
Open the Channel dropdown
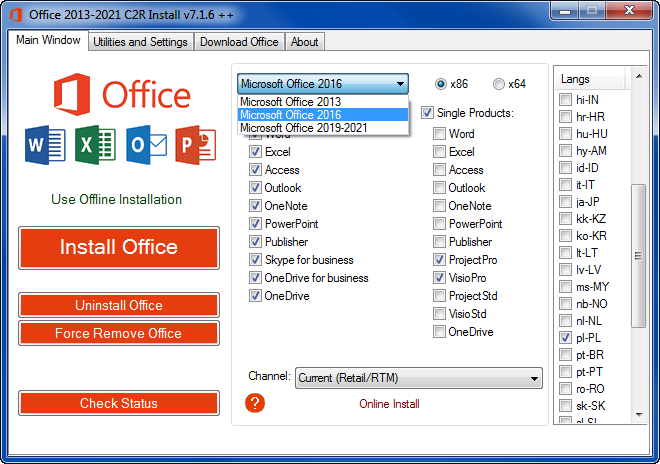pyautogui.click(x=418, y=378)
